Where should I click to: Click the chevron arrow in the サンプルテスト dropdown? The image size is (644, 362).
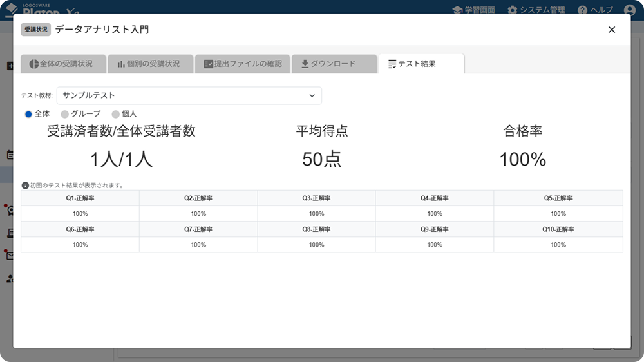[x=312, y=95]
